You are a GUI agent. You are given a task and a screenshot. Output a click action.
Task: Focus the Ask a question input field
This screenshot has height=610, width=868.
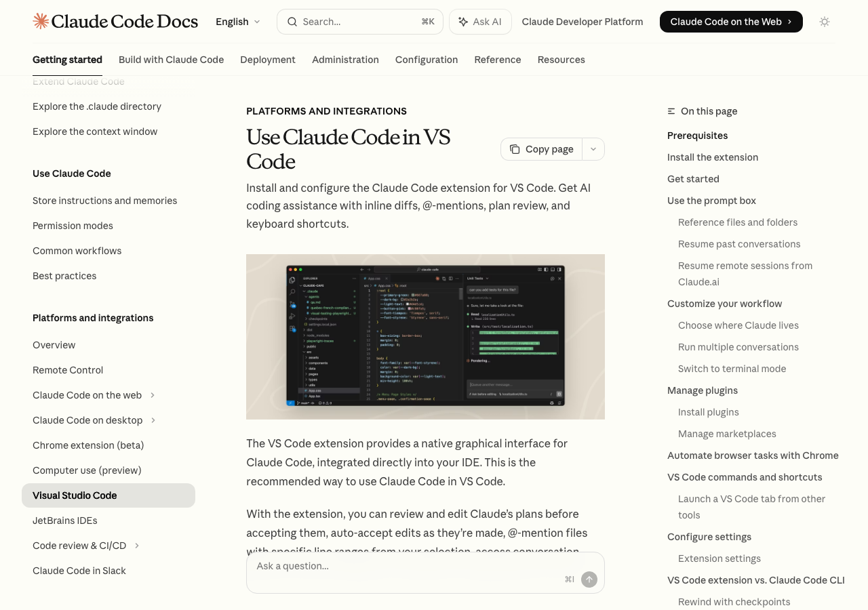407,566
